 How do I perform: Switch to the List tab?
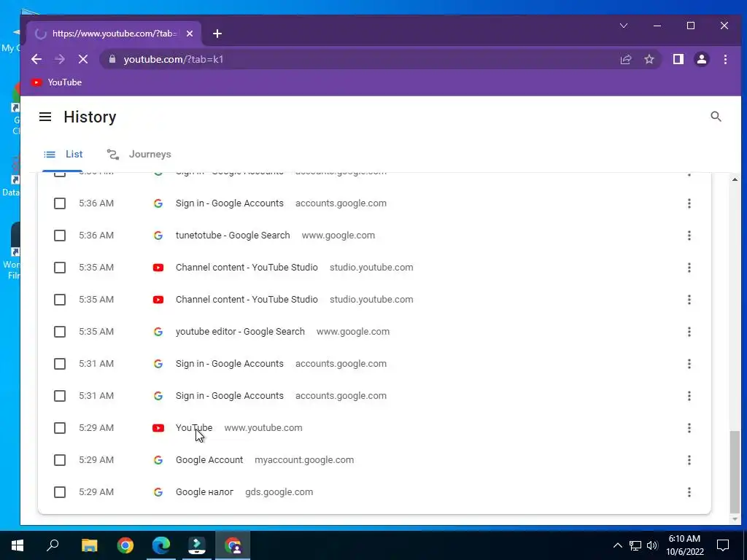pos(63,155)
